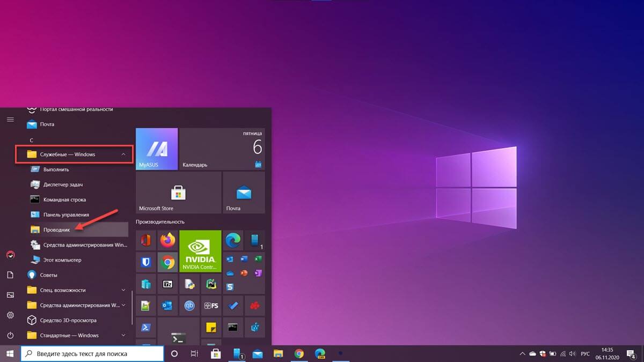Open Cortana circle on the taskbar
The height and width of the screenshot is (362, 644).
click(x=174, y=354)
